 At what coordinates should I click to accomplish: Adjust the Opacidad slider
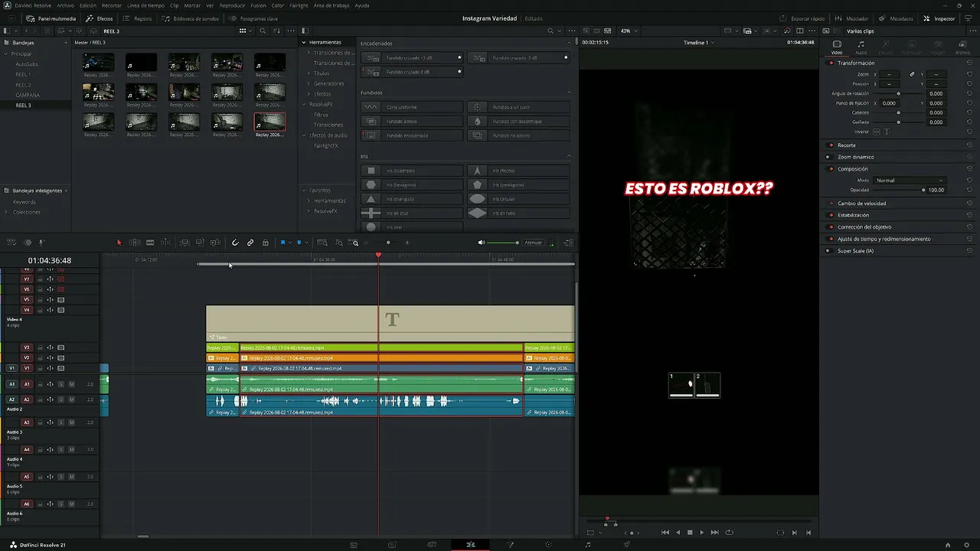[x=900, y=190]
